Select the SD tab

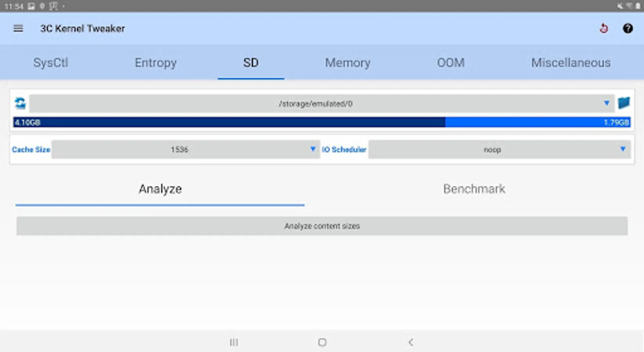pyautogui.click(x=251, y=63)
